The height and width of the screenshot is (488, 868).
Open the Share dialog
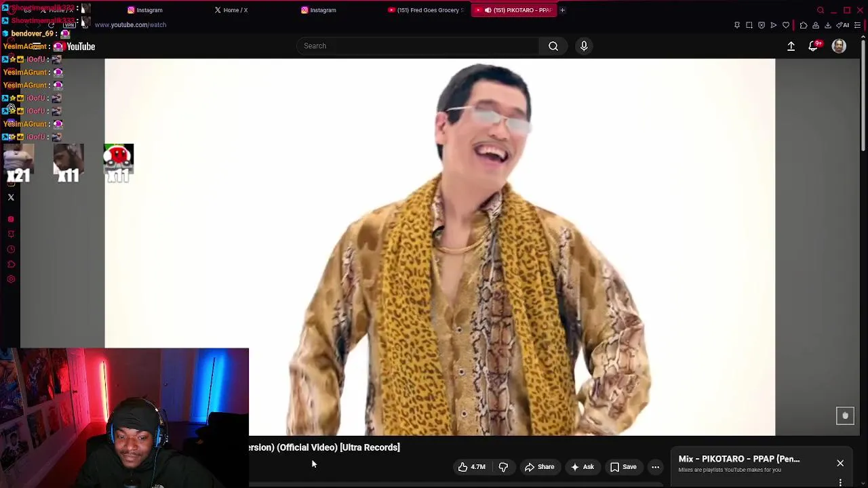[539, 467]
